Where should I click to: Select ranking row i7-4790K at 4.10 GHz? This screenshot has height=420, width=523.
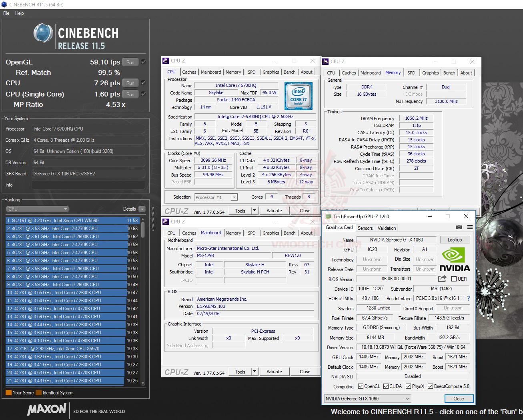tap(72, 341)
